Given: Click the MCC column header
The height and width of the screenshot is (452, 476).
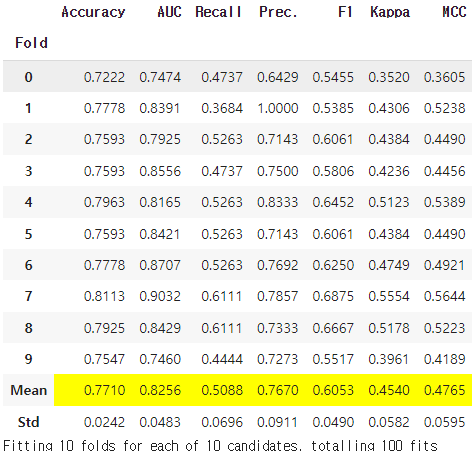Looking at the screenshot, I should pyautogui.click(x=454, y=12).
